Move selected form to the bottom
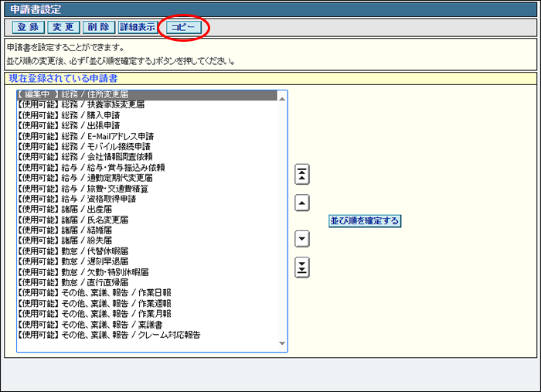The image size is (541, 392). (302, 268)
